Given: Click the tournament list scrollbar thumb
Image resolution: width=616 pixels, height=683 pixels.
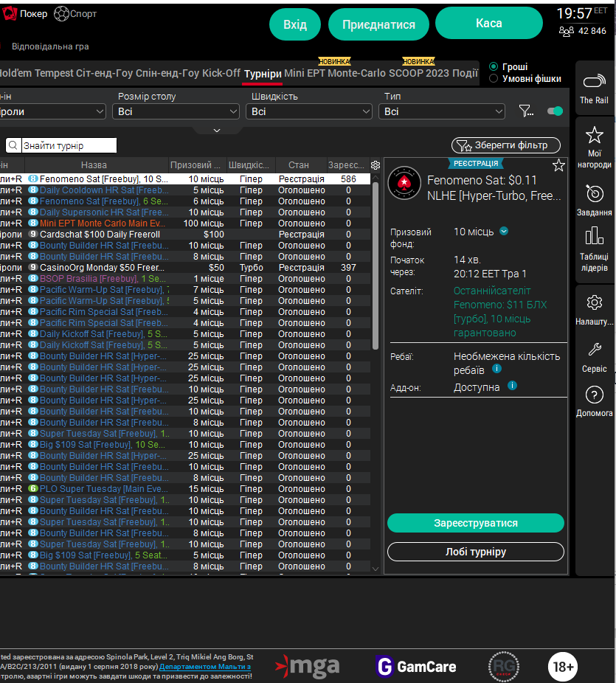Looking at the screenshot, I should 376,266.
